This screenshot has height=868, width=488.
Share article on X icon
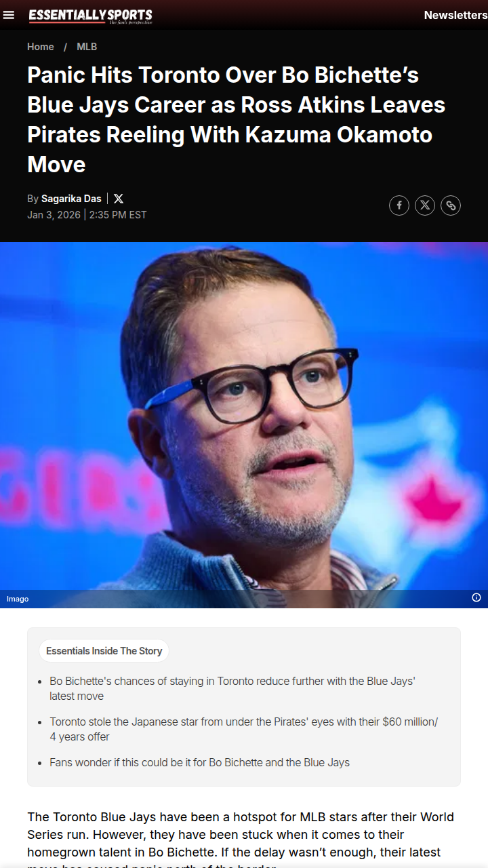click(x=425, y=205)
